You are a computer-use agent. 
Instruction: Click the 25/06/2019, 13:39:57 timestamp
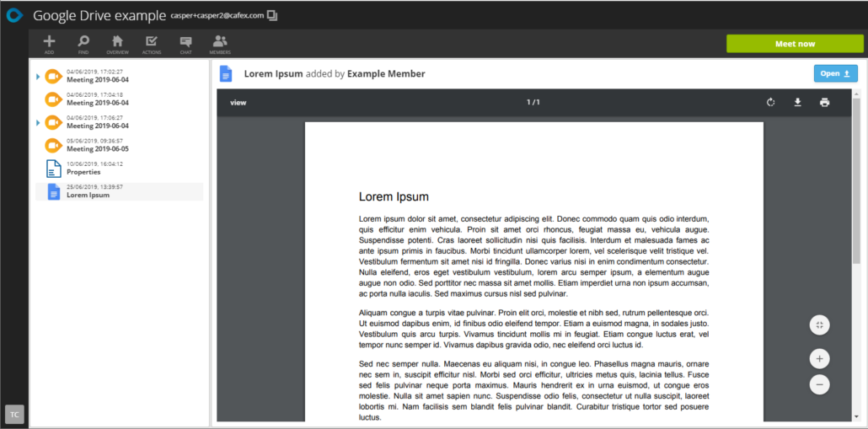point(94,186)
